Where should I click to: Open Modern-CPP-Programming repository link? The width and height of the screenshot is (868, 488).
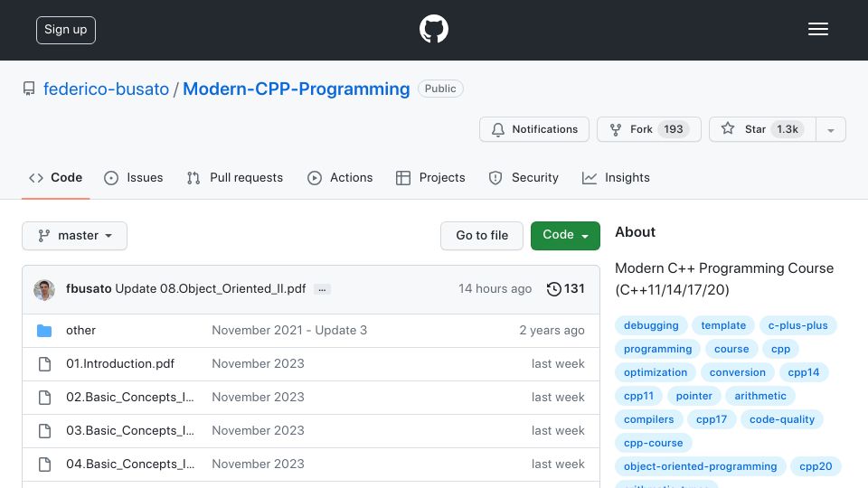click(297, 89)
